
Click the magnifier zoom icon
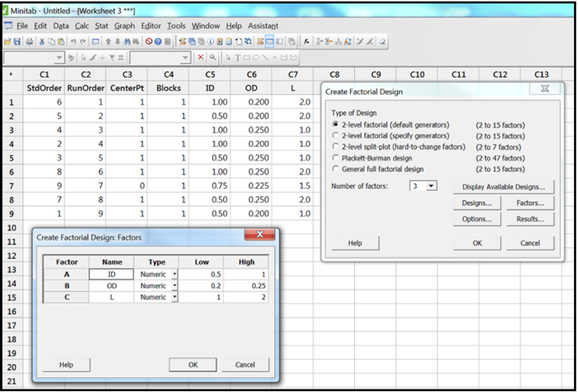212,57
